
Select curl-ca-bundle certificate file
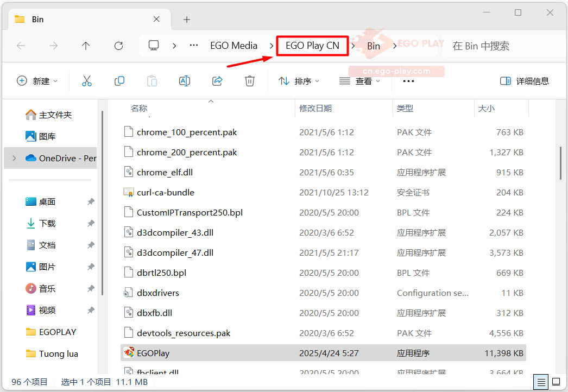click(x=323, y=192)
